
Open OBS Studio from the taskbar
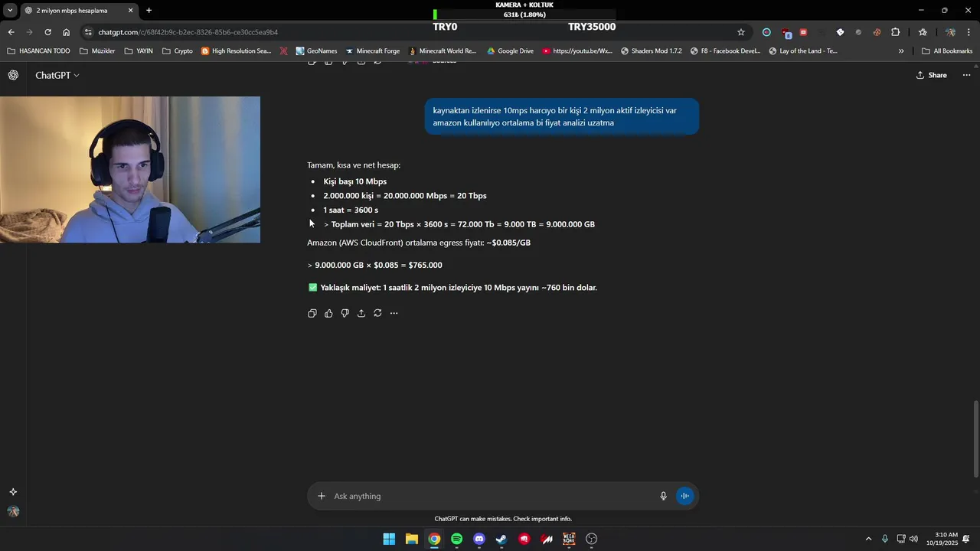(591, 539)
